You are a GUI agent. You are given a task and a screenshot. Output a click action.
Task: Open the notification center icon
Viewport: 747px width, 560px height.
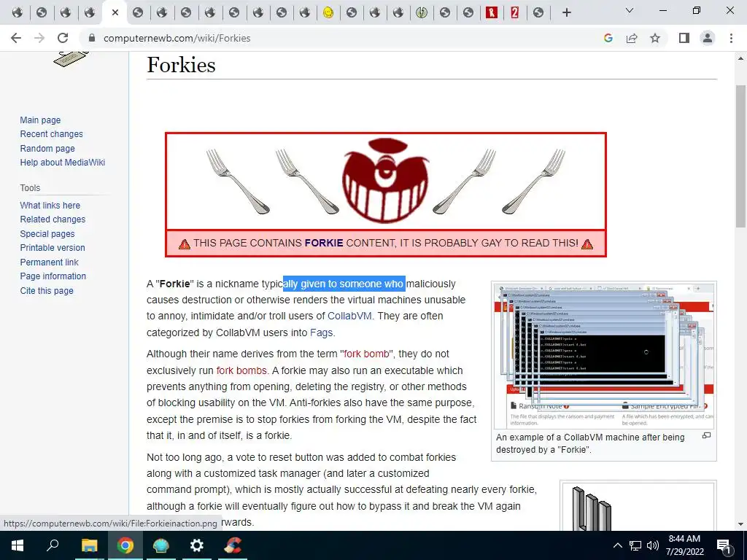click(724, 545)
